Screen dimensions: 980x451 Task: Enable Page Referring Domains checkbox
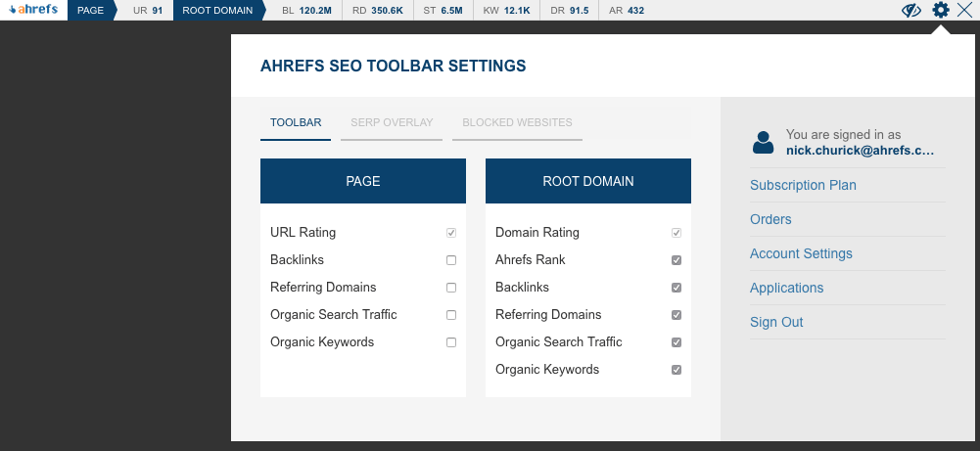(x=451, y=288)
